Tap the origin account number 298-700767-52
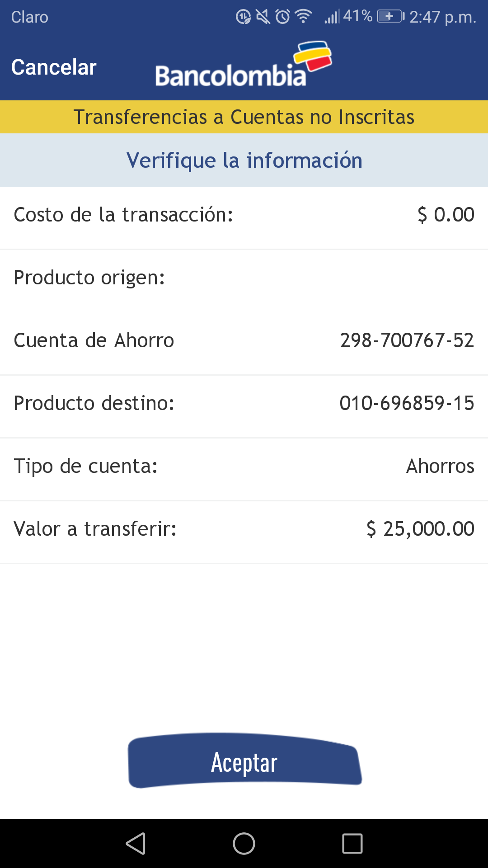The height and width of the screenshot is (868, 488). click(407, 340)
